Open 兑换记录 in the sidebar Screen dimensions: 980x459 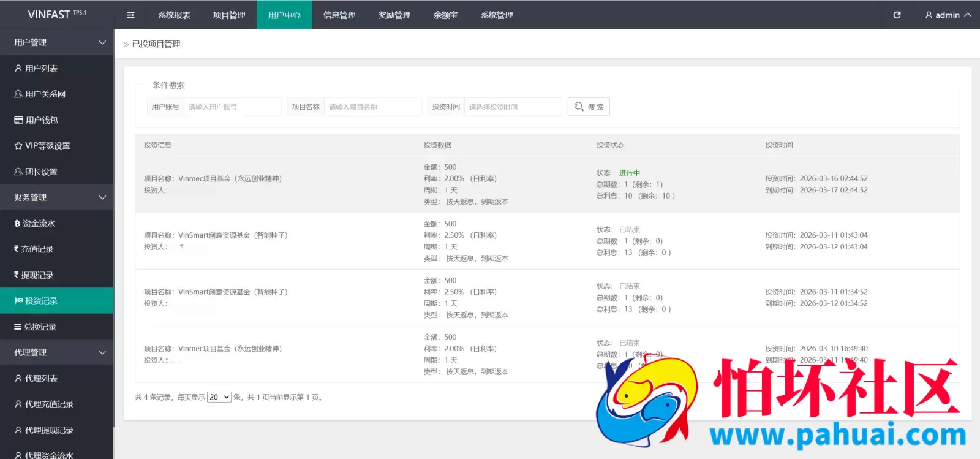pyautogui.click(x=57, y=327)
